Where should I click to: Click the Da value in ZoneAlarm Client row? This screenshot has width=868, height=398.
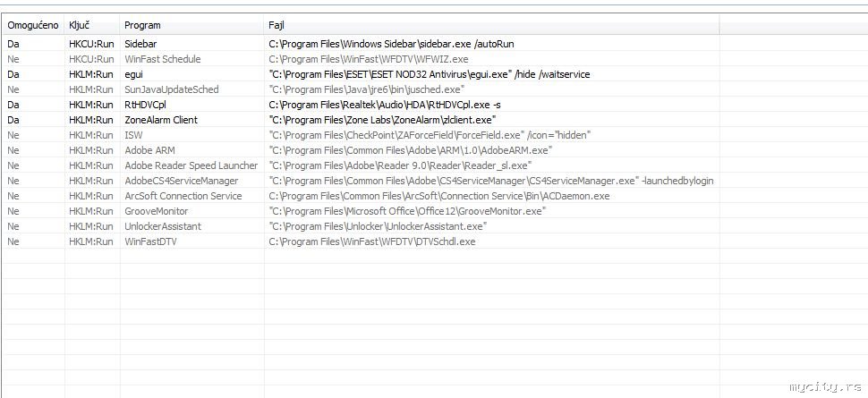click(13, 120)
